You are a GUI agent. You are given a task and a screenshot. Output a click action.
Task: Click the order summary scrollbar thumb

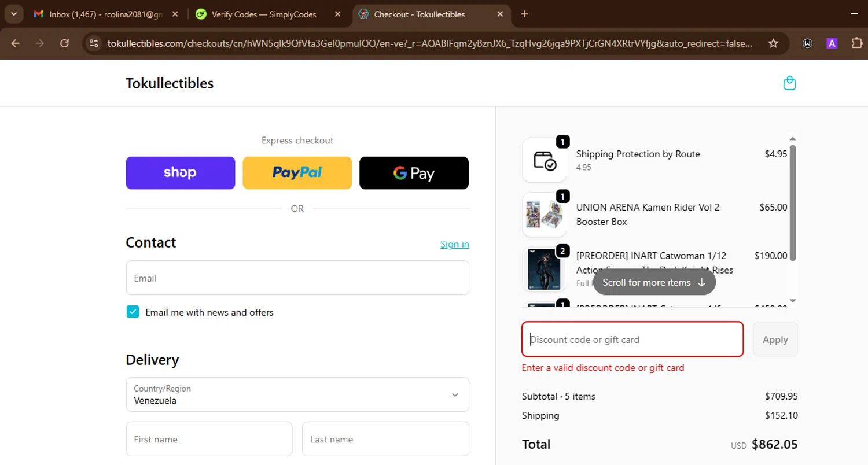(x=793, y=202)
